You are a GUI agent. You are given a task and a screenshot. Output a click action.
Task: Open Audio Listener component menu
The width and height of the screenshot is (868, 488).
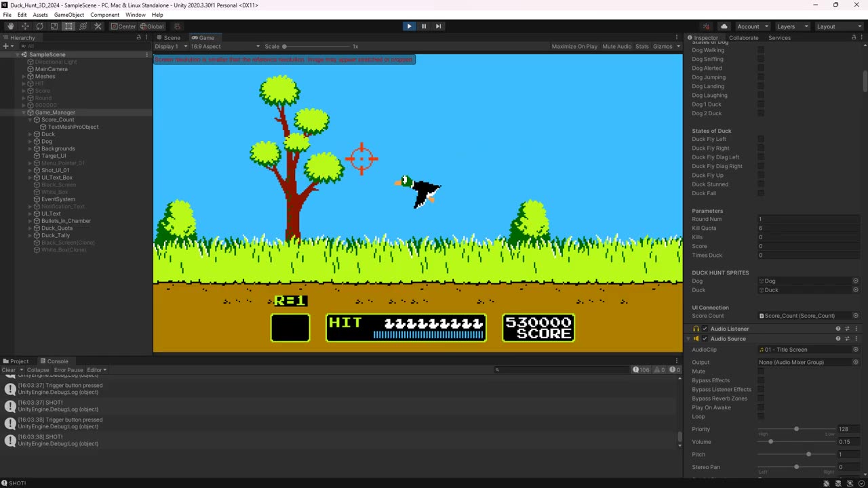point(856,329)
